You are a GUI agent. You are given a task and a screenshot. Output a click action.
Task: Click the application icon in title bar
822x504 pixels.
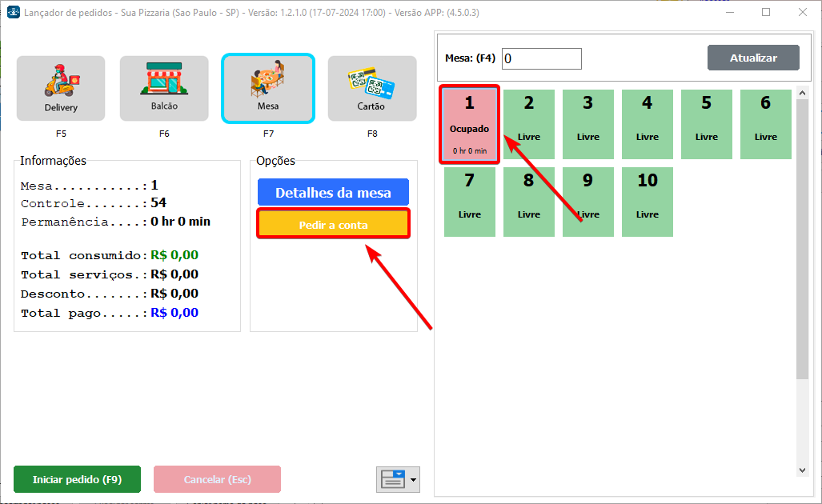pos(13,12)
